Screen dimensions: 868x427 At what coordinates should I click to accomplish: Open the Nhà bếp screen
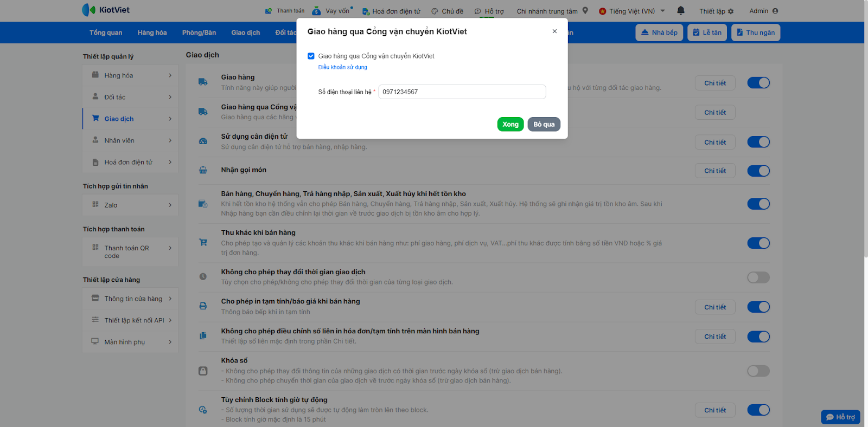click(659, 33)
